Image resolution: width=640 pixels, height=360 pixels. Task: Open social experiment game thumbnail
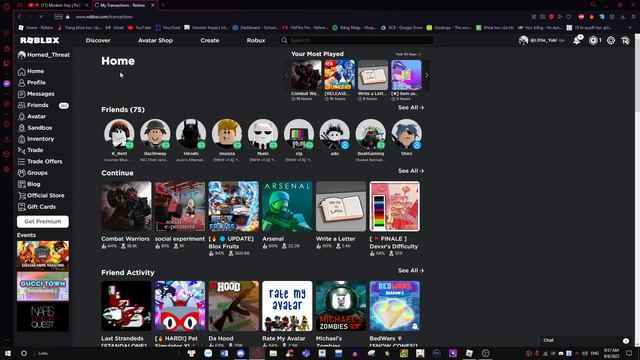pyautogui.click(x=180, y=207)
